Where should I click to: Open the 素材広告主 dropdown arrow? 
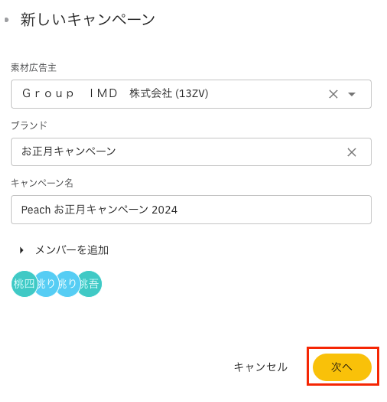point(351,94)
